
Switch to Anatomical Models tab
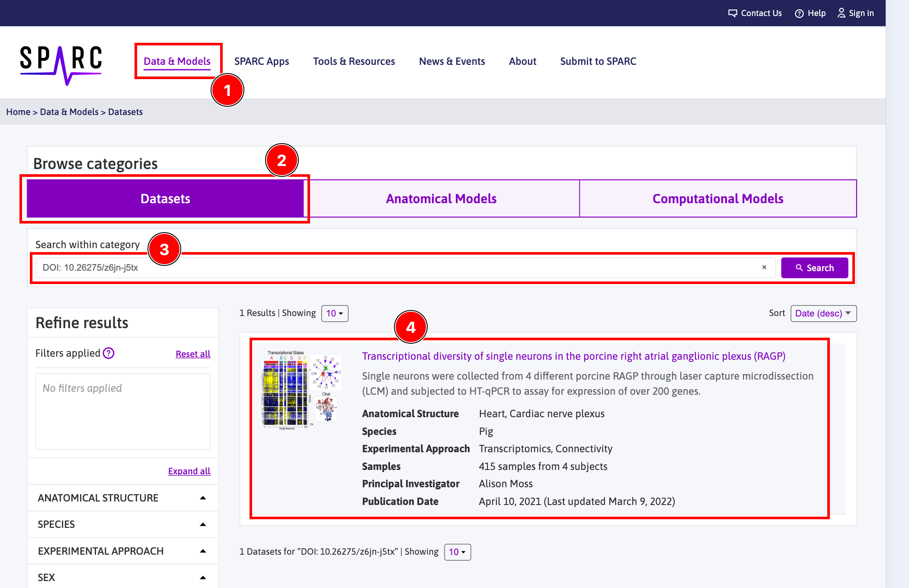click(x=441, y=198)
